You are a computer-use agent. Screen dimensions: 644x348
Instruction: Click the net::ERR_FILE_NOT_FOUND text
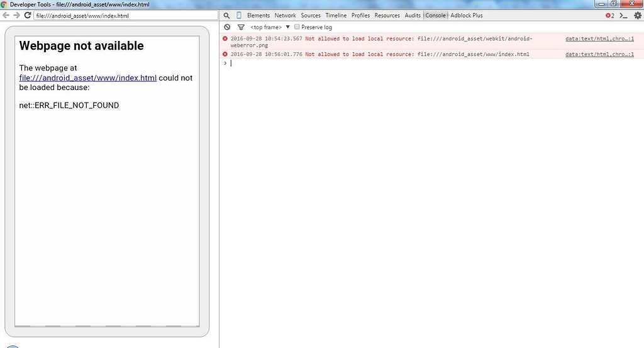tap(69, 105)
